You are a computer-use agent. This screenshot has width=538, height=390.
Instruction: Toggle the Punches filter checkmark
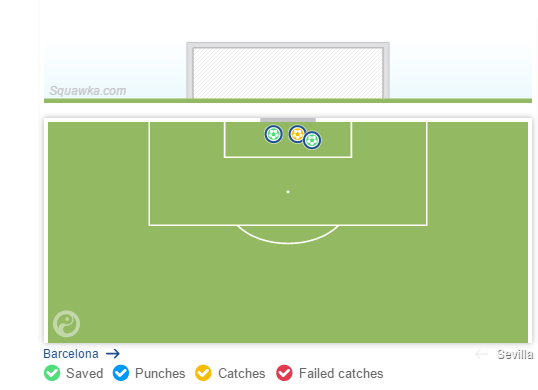tap(121, 373)
